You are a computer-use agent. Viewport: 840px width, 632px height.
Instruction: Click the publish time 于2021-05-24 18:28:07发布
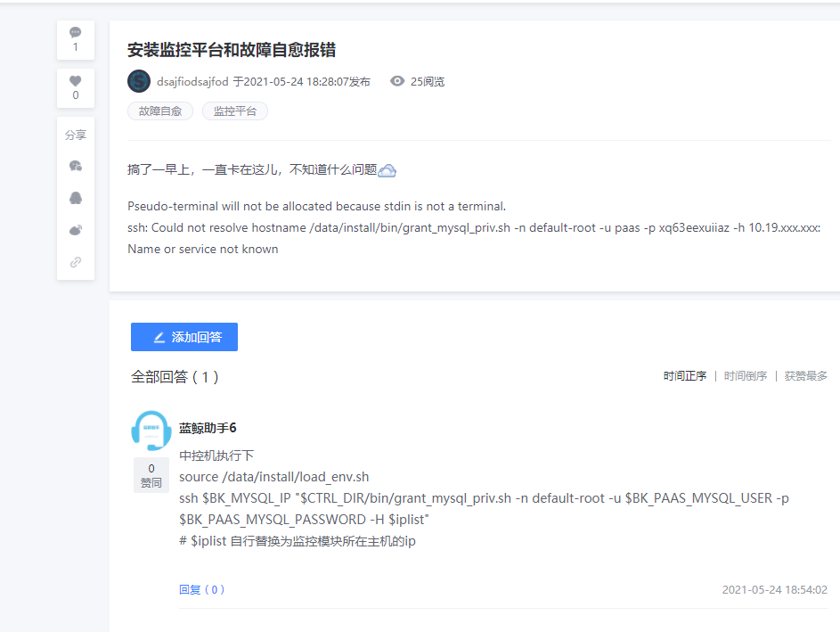301,81
